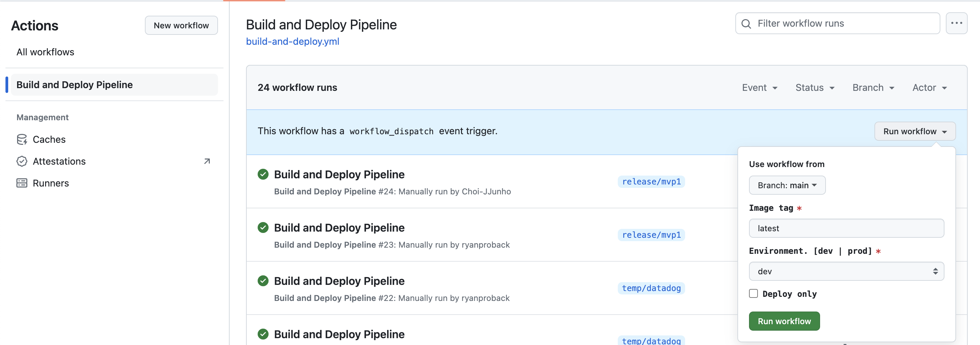Enable the Deploy only checkbox

753,294
